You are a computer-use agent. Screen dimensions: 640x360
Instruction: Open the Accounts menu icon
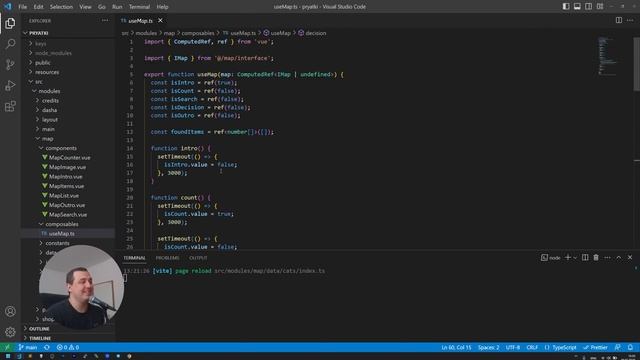(10, 311)
